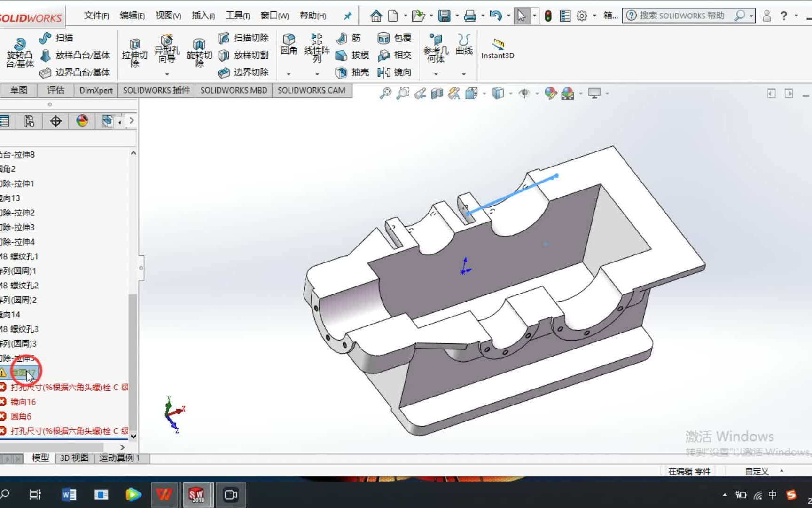
Task: Select the 镜向16 error feature
Action: tap(23, 401)
